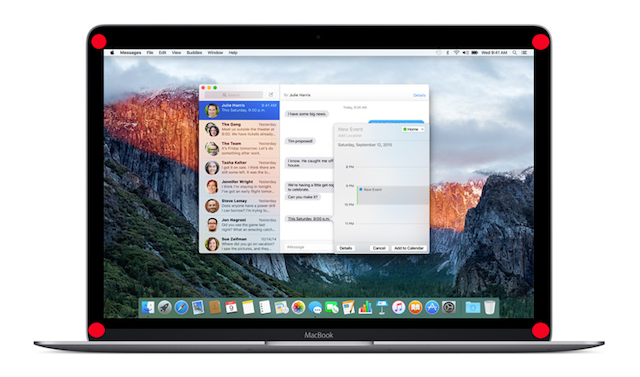This screenshot has height=377, width=640.
Task: Open the Window menu
Action: [215, 53]
